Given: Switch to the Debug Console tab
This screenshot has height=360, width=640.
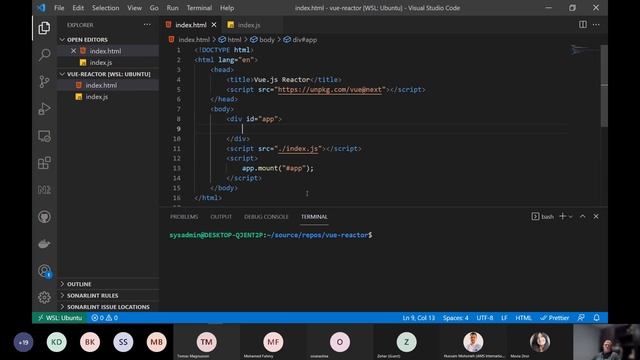Looking at the screenshot, I should (x=266, y=217).
